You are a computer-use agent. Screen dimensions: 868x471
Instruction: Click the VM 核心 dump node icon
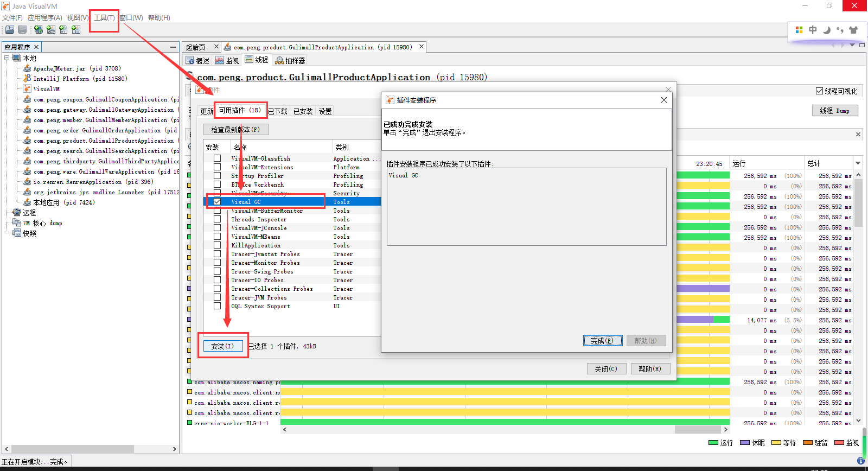pos(17,223)
